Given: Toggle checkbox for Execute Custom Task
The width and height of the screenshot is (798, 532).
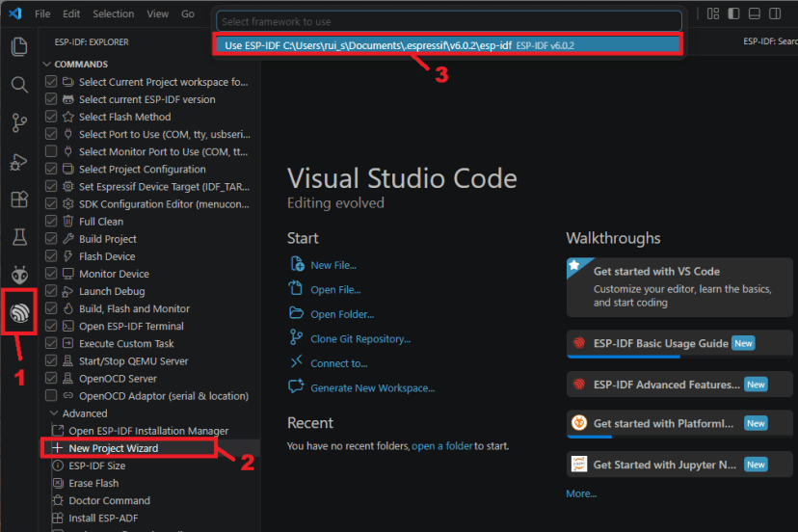Looking at the screenshot, I should (x=51, y=343).
